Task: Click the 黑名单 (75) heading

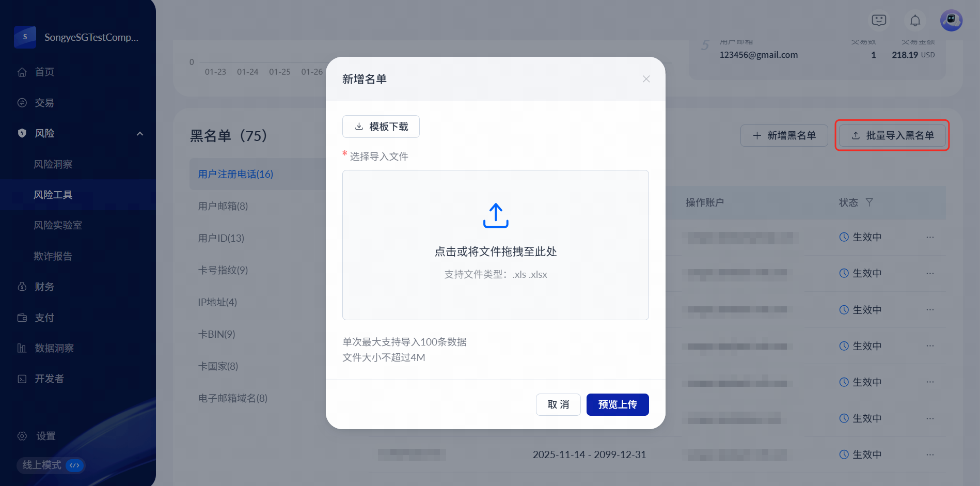Action: pos(228,136)
